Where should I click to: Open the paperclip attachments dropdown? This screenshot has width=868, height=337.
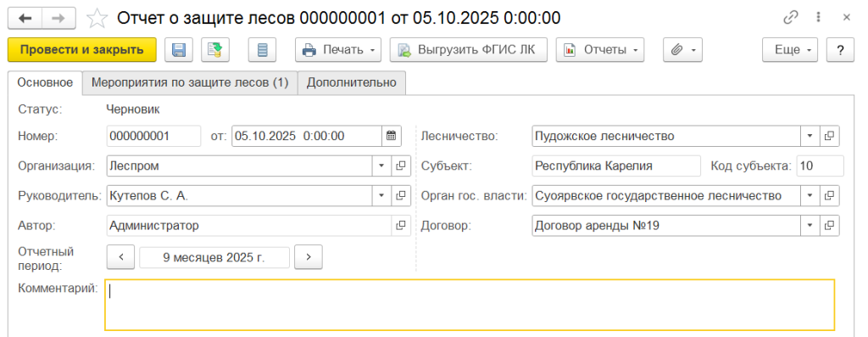683,49
